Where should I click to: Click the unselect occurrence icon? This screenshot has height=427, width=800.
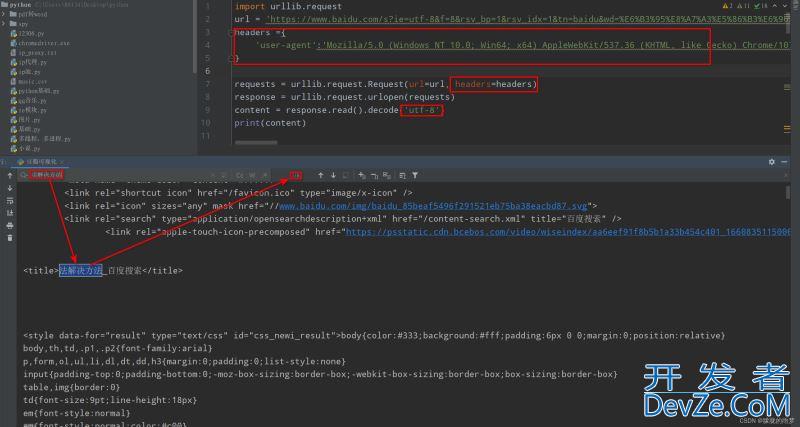[374, 175]
